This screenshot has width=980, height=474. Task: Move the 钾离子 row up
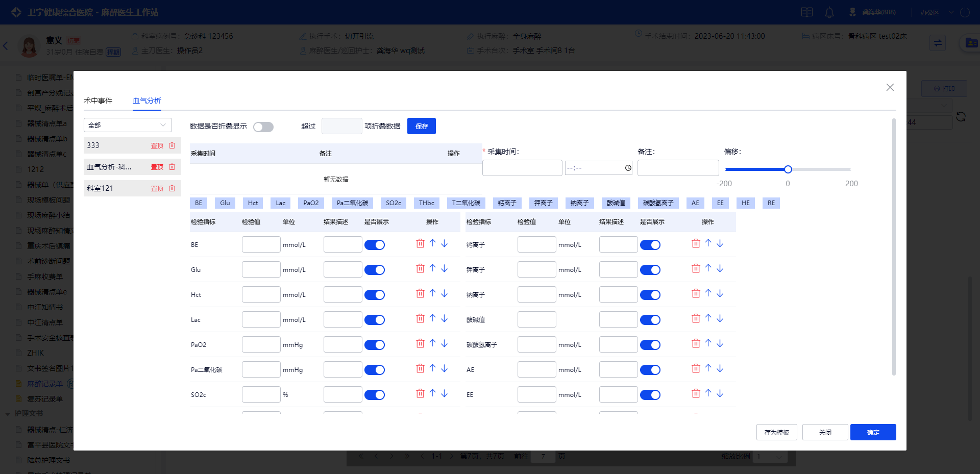point(708,268)
